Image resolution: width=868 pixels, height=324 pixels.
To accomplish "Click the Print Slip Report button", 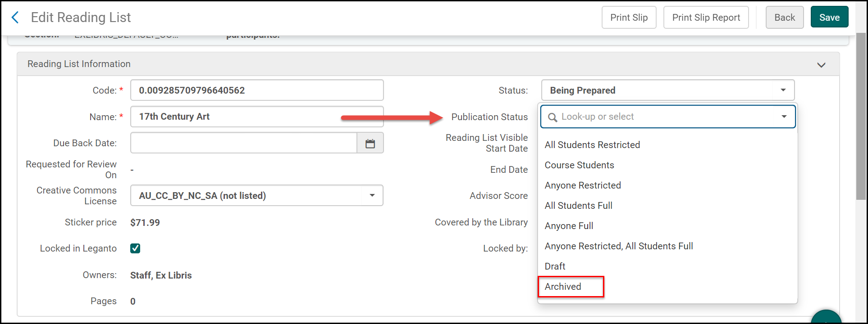I will [x=706, y=18].
